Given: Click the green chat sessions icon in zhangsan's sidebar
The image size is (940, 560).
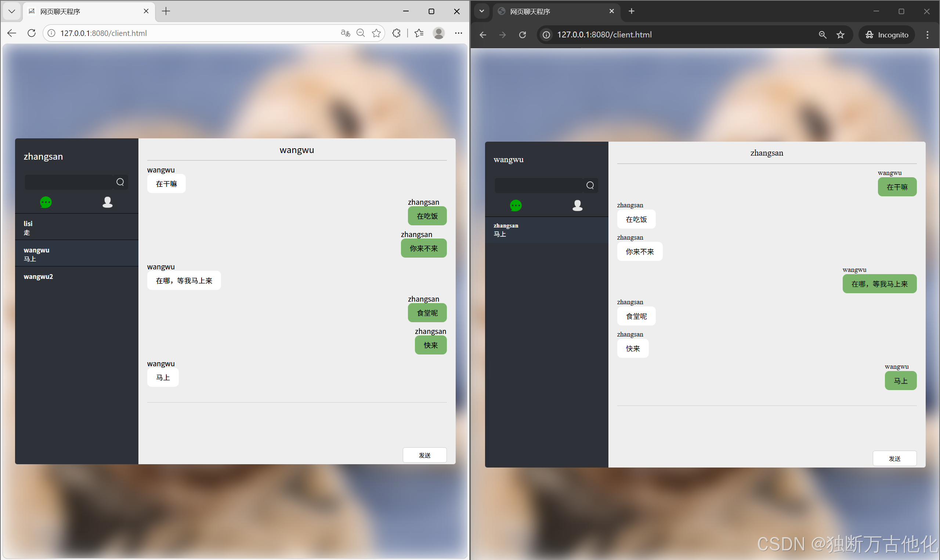Looking at the screenshot, I should point(46,203).
